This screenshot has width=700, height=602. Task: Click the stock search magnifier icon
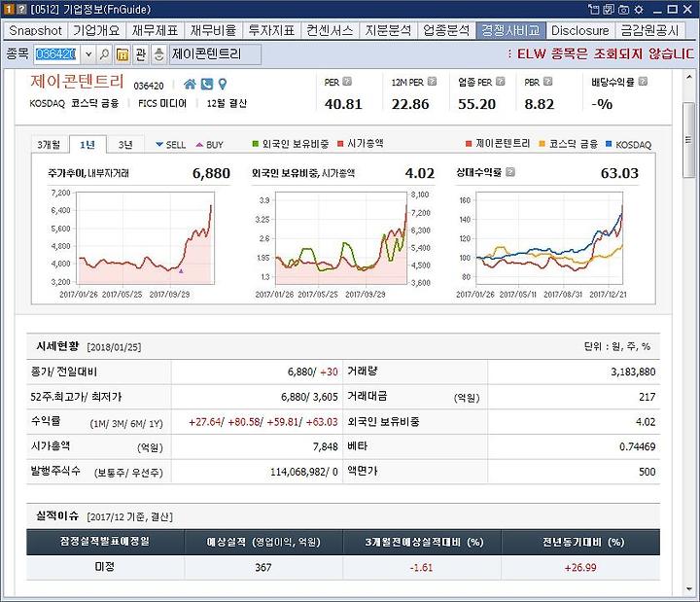coord(104,54)
